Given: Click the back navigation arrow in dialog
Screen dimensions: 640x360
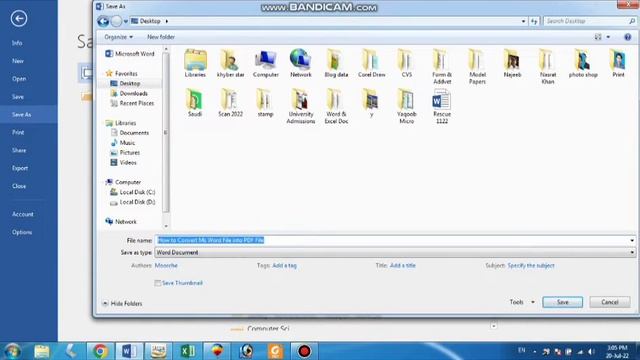Looking at the screenshot, I should tap(103, 21).
